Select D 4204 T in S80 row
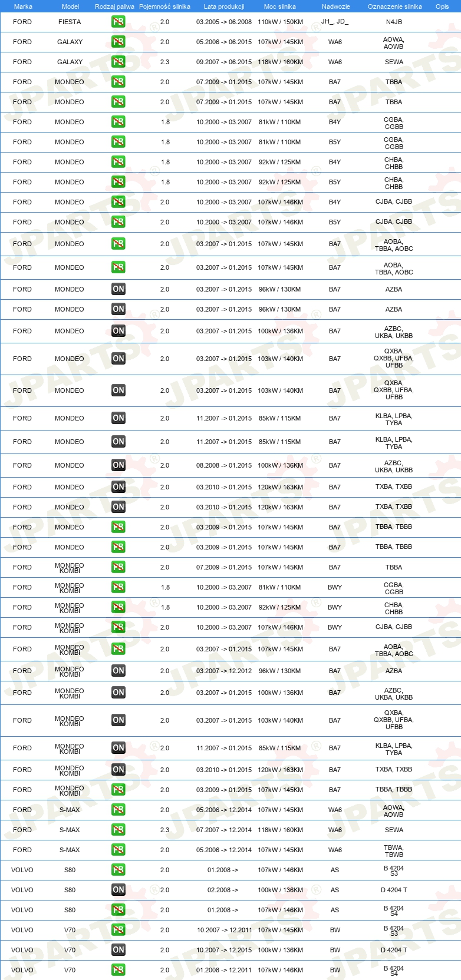Image resolution: width=461 pixels, height=980 pixels. [x=394, y=890]
